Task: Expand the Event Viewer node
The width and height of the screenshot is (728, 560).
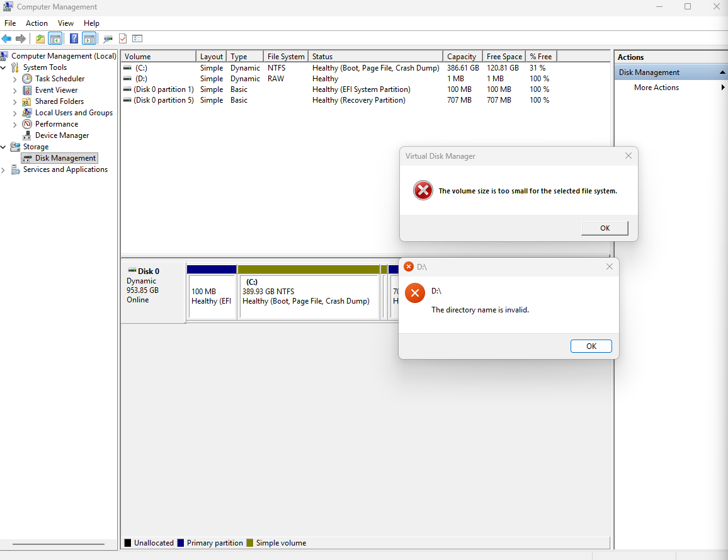Action: pos(15,90)
